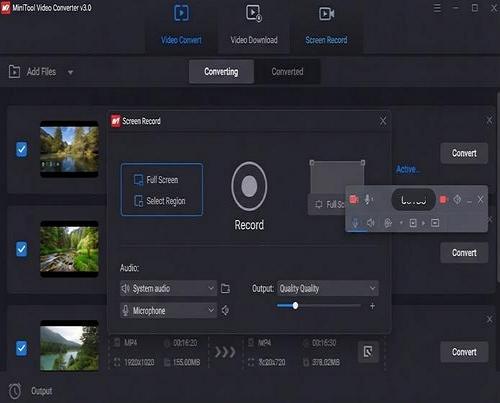Convert the first video in the list
500x403 pixels.
pyautogui.click(x=464, y=153)
